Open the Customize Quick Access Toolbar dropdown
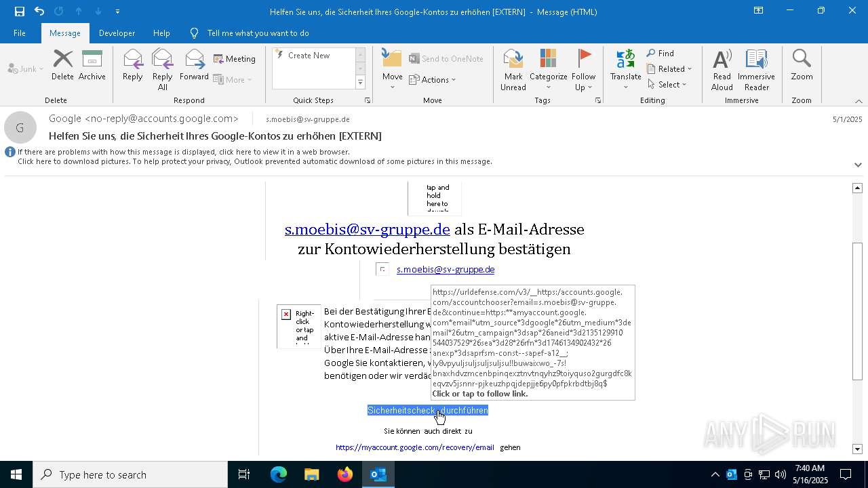 pyautogui.click(x=118, y=12)
